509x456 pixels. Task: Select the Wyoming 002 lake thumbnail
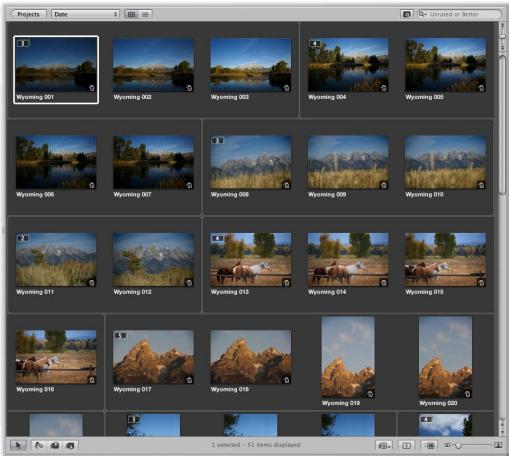coord(153,65)
